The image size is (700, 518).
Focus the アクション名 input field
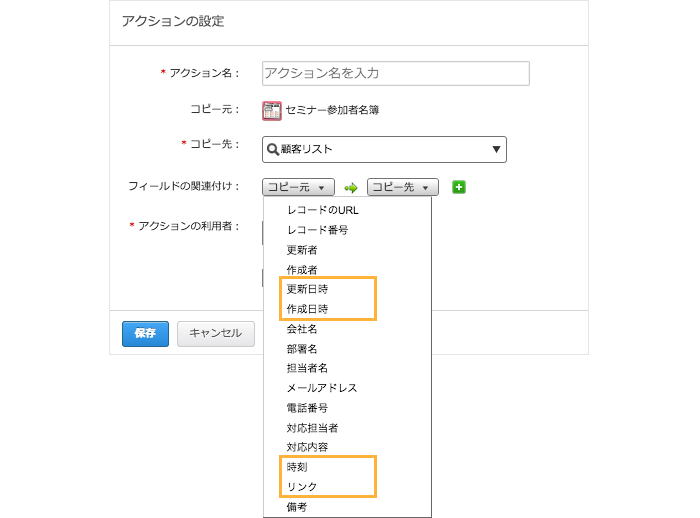pos(395,73)
